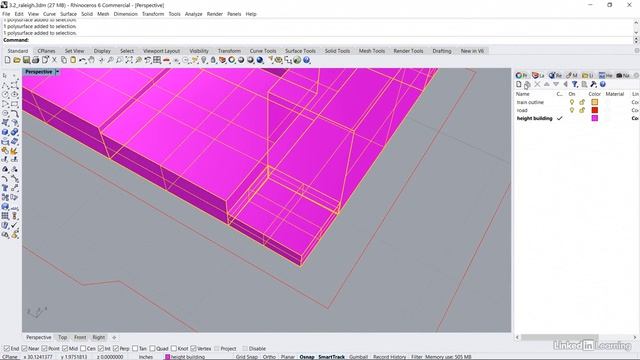The width and height of the screenshot is (640, 360).
Task: Move layer down with the down triangle icon
Action: tap(556, 84)
